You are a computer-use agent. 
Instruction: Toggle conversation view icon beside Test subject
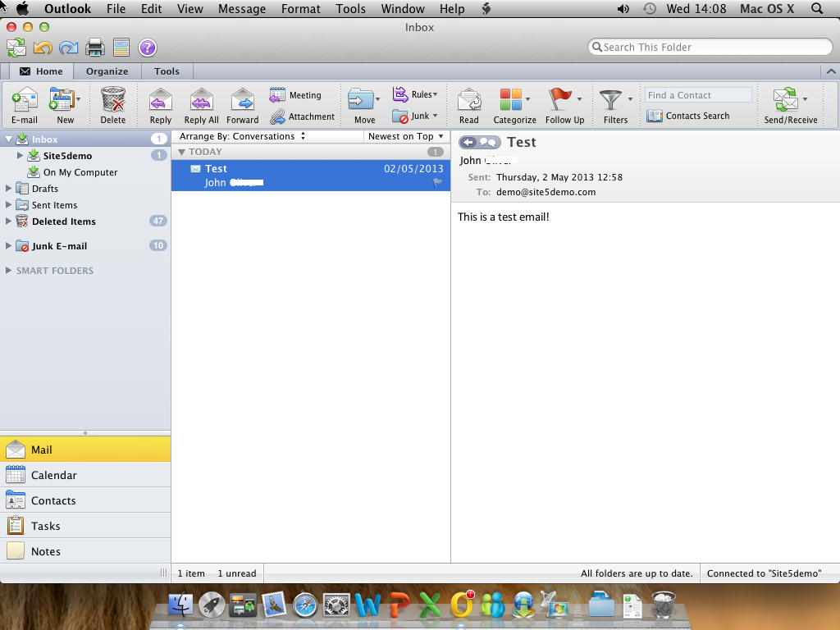point(479,142)
